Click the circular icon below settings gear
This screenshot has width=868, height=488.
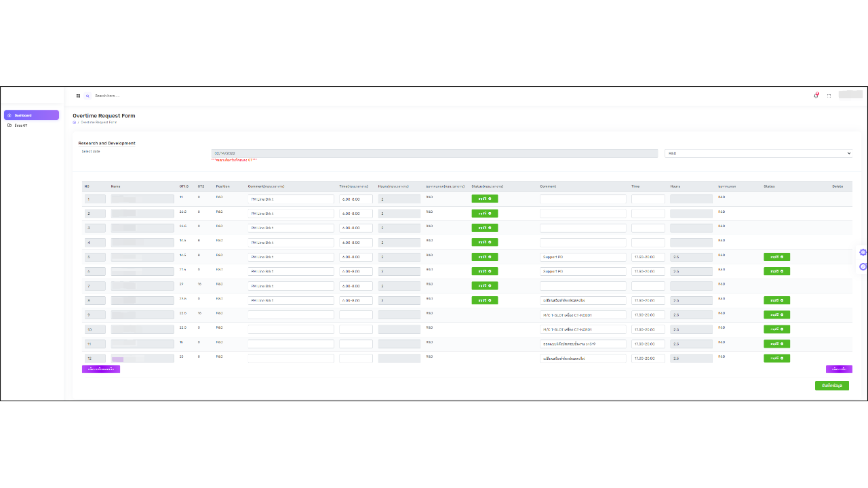tap(863, 266)
